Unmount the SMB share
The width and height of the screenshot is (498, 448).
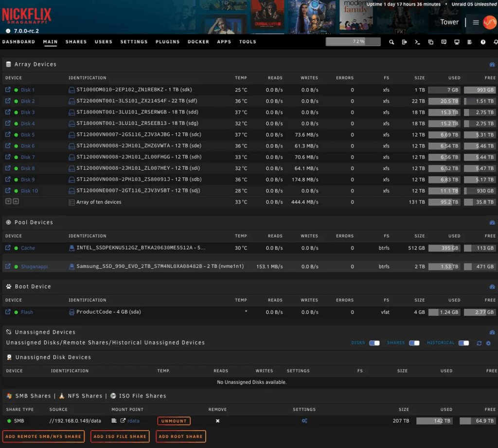pos(174,421)
